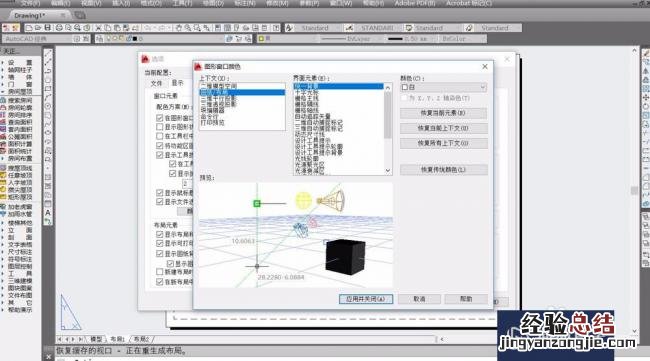The height and width of the screenshot is (361, 650).
Task: Click the 恢复当前元素(R) button
Action: pyautogui.click(x=443, y=113)
